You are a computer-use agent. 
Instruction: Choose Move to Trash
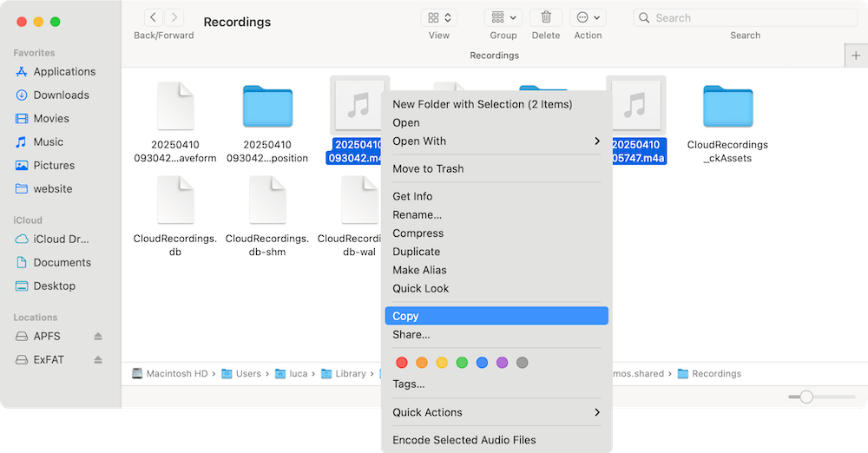496,169
